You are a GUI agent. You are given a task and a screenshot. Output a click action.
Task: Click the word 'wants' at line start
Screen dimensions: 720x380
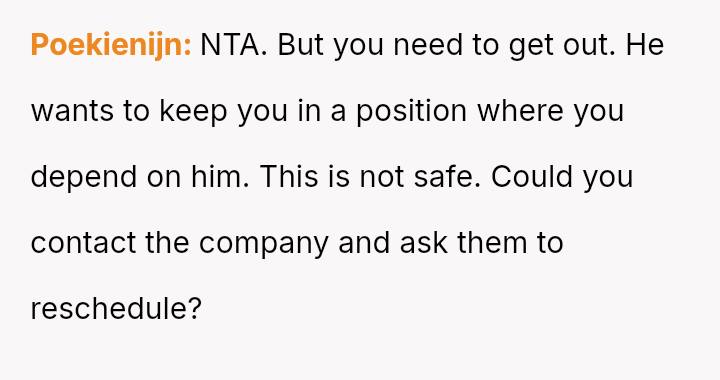72,112
